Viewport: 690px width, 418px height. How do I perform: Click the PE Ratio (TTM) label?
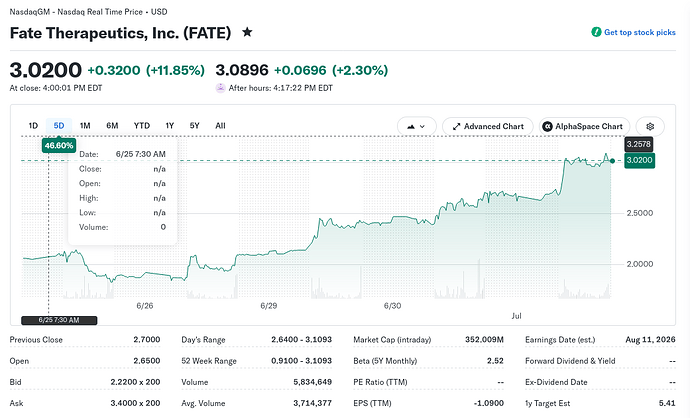[x=380, y=382]
